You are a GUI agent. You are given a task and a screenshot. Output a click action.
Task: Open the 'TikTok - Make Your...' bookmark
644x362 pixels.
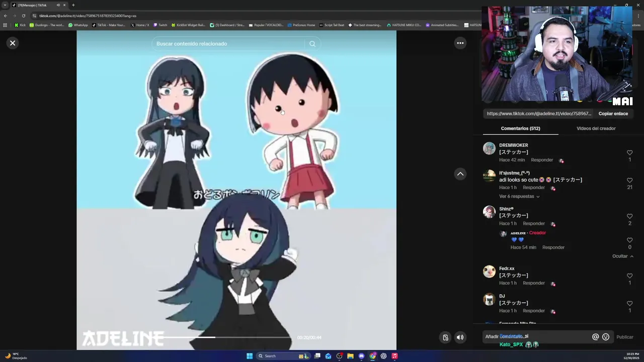(x=109, y=25)
